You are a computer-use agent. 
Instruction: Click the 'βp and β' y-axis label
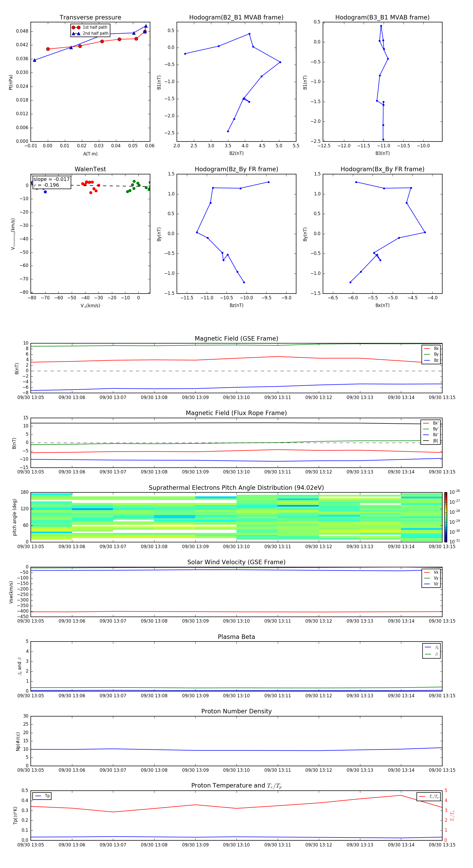tap(20, 666)
